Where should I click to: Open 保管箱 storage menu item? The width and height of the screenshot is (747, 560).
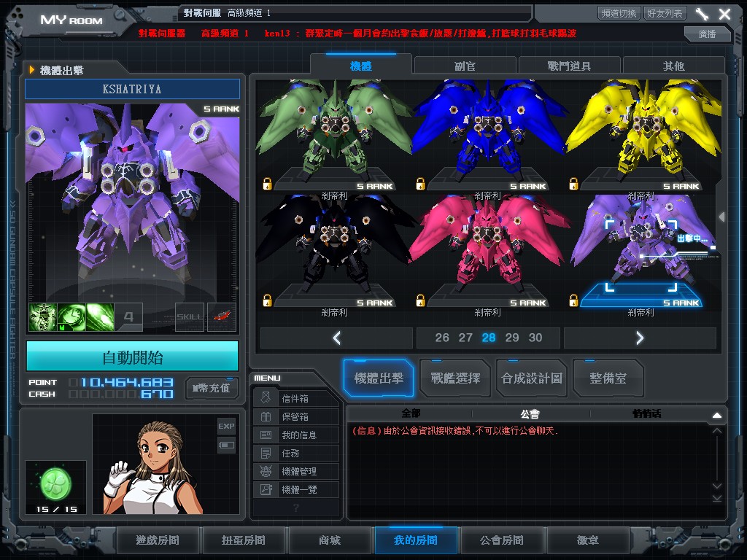296,416
